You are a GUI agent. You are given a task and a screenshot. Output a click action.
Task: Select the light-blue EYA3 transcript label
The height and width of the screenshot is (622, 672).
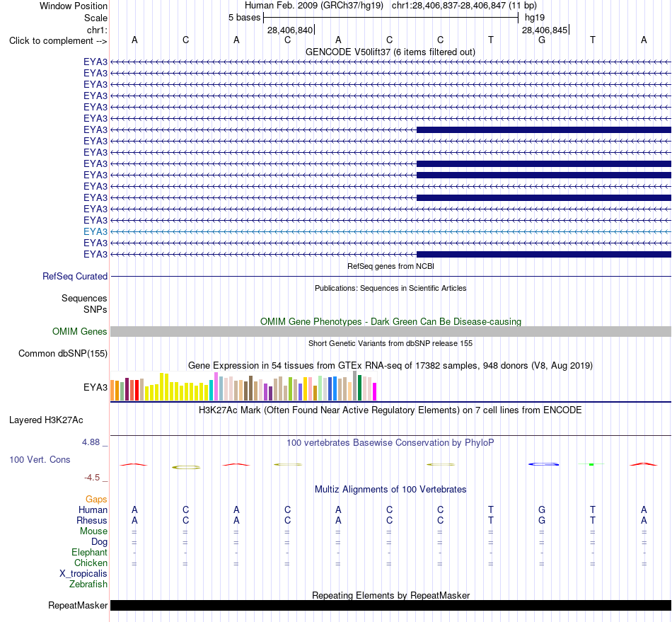pyautogui.click(x=95, y=231)
